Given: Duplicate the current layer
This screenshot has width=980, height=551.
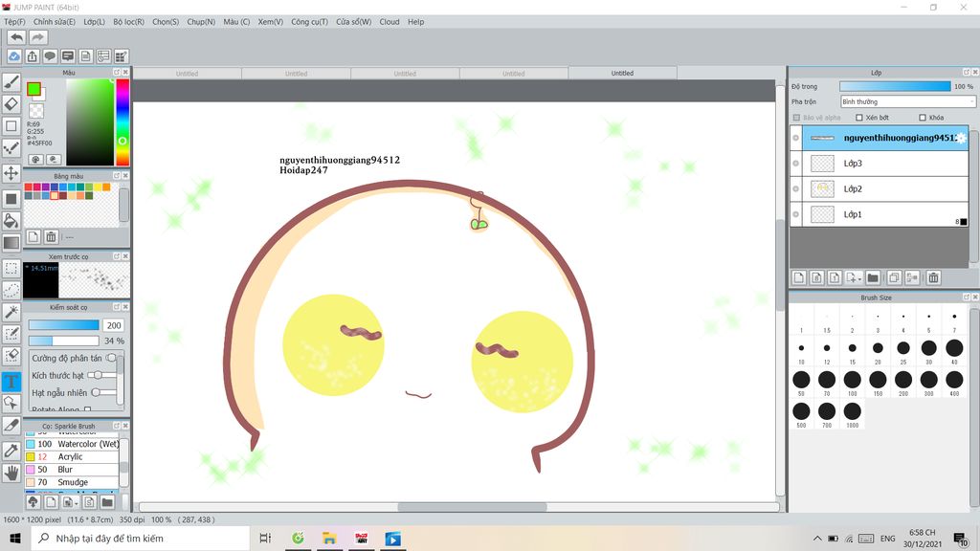Looking at the screenshot, I should click(x=894, y=278).
